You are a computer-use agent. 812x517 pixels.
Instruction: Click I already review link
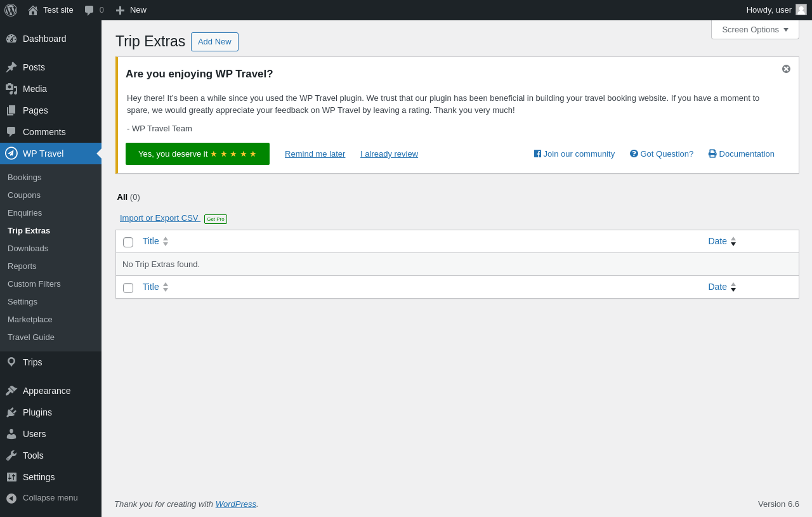point(389,154)
